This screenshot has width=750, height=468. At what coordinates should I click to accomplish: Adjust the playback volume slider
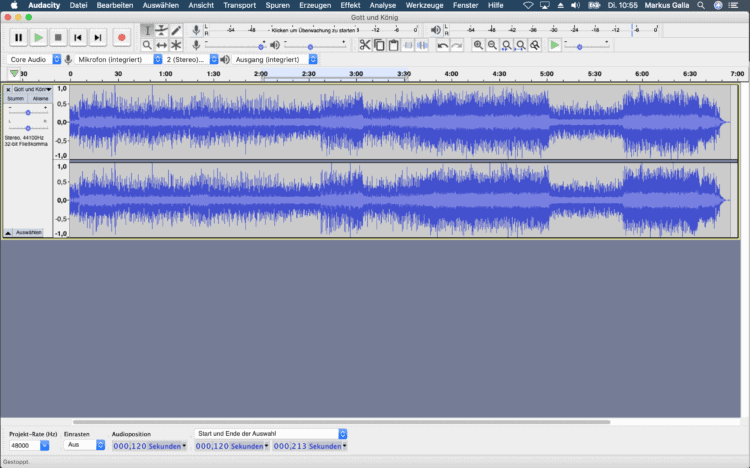click(x=315, y=46)
